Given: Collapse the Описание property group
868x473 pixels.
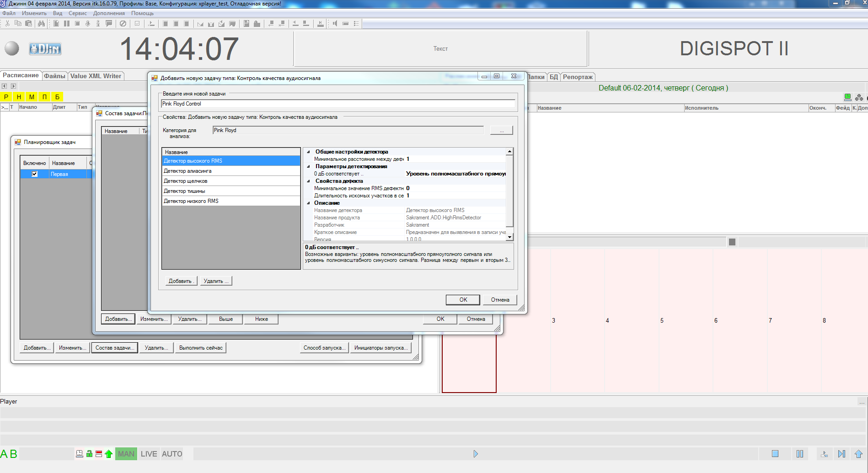Looking at the screenshot, I should (x=308, y=203).
